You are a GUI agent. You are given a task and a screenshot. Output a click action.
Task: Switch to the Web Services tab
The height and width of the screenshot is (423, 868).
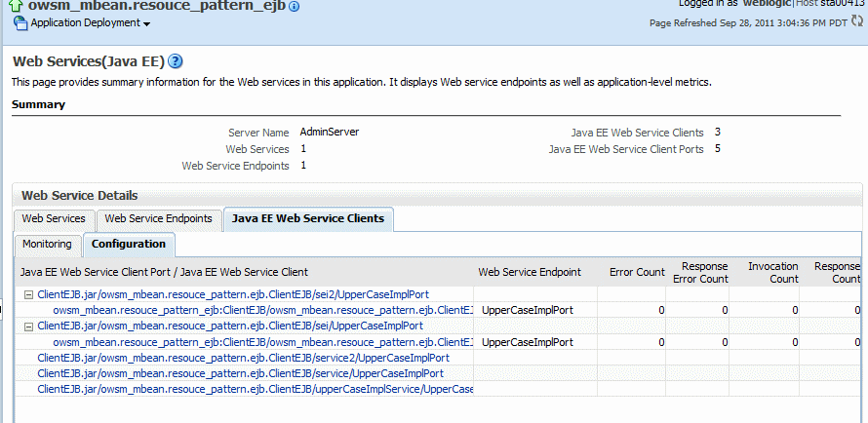[54, 219]
